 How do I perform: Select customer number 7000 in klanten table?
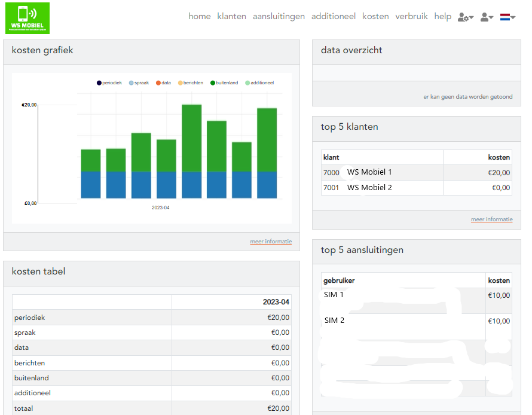tap(331, 173)
